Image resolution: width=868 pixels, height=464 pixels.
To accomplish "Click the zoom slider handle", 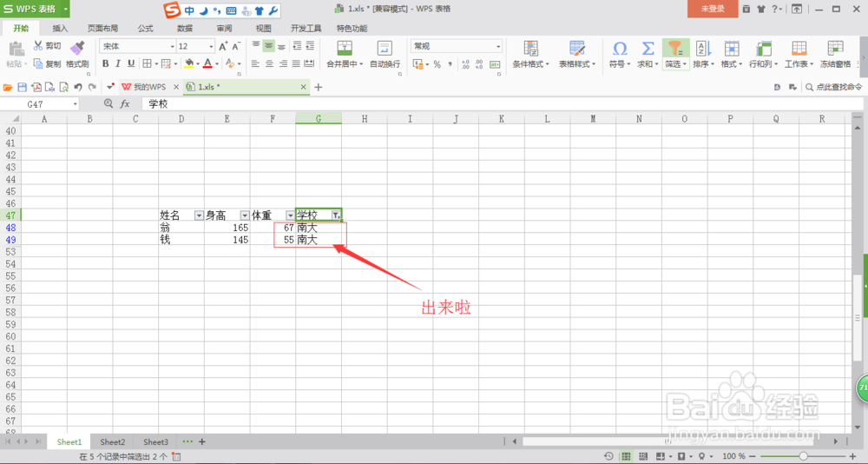I will [x=803, y=456].
